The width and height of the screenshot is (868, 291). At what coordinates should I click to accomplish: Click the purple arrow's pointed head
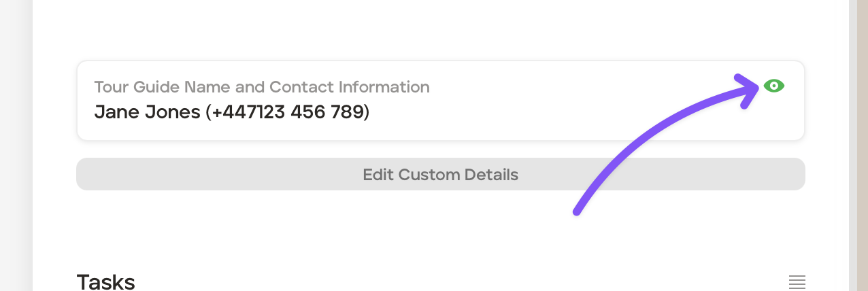[752, 87]
